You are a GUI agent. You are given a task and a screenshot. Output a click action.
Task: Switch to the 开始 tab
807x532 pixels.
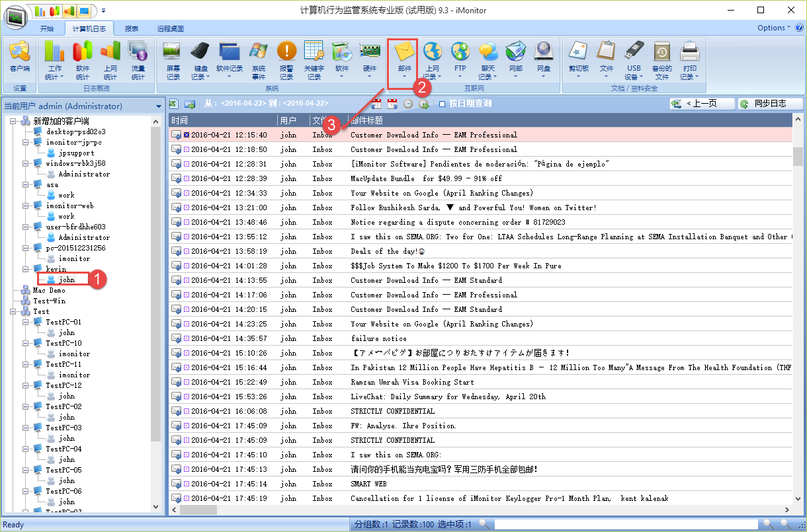[47, 28]
